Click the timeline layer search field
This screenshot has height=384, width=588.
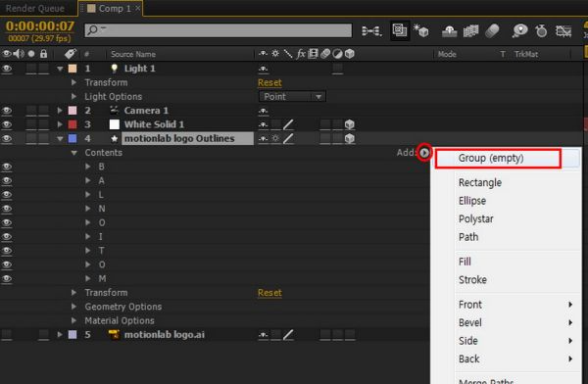coord(219,30)
